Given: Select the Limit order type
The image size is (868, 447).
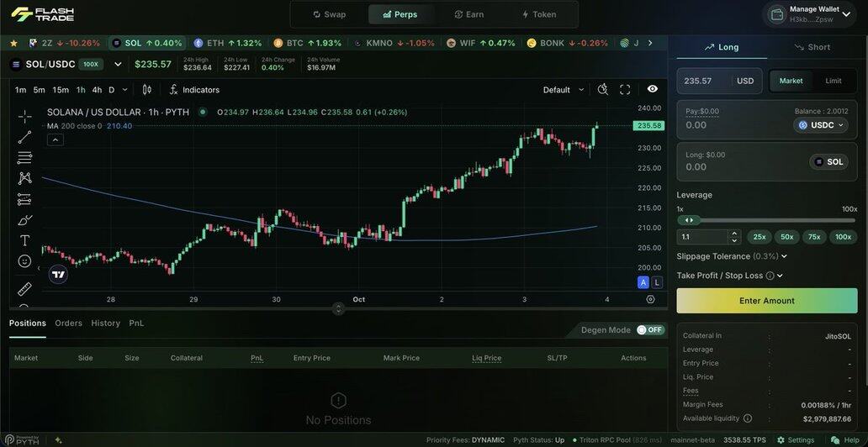Looking at the screenshot, I should click(833, 81).
